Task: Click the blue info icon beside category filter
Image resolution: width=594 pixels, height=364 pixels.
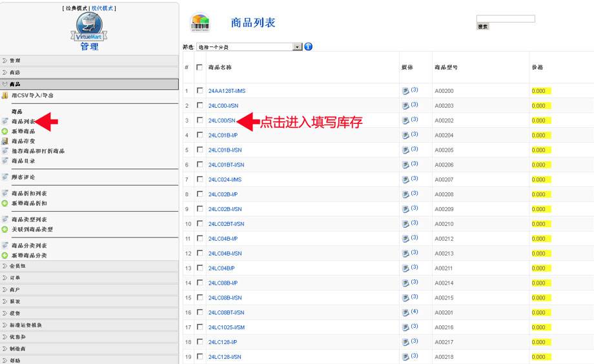Action: click(308, 46)
